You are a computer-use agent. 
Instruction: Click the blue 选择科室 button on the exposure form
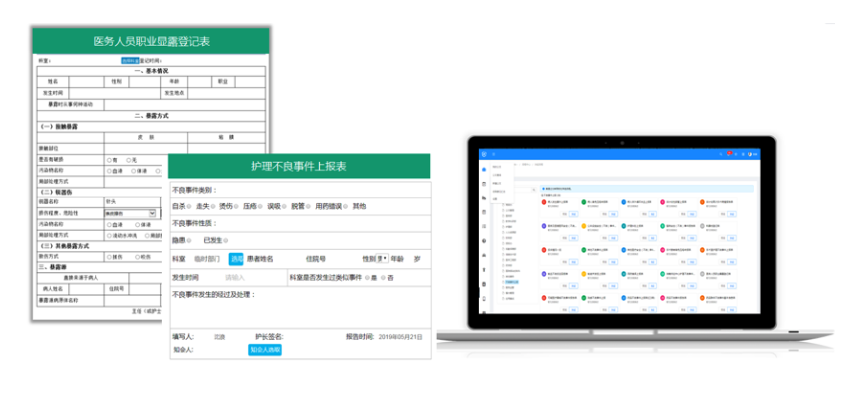coord(130,60)
